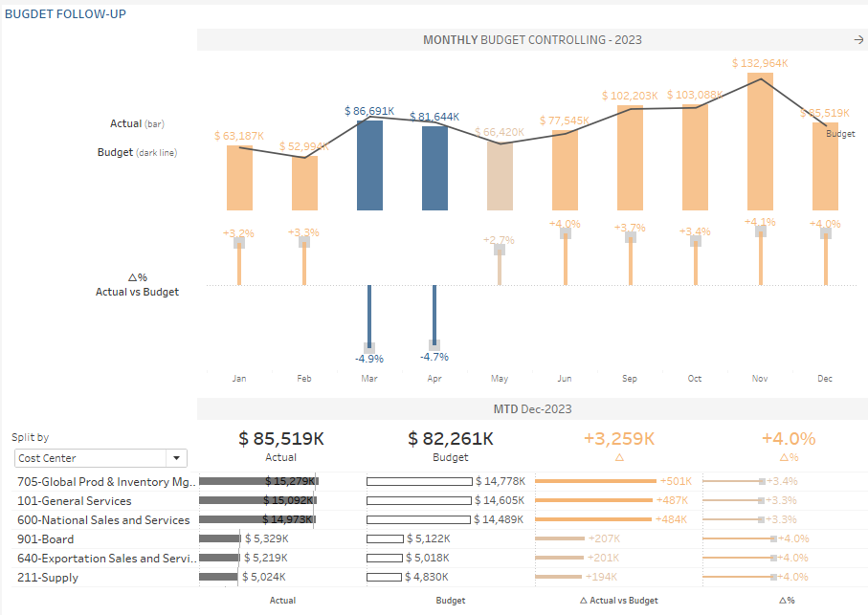This screenshot has height=615, width=868.
Task: Click the light beige May actual bar
Action: (500, 176)
